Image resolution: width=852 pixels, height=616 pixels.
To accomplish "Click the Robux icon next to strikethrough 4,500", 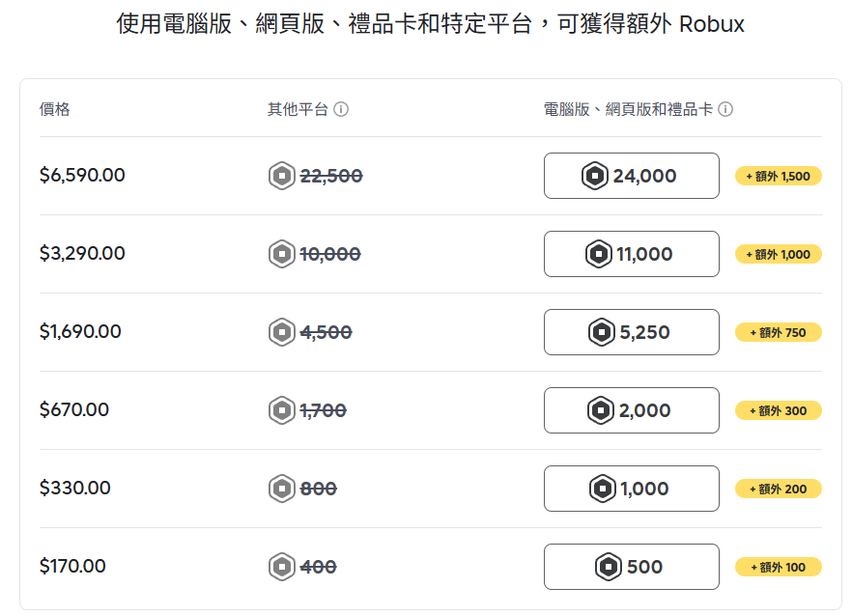I will pos(281,332).
